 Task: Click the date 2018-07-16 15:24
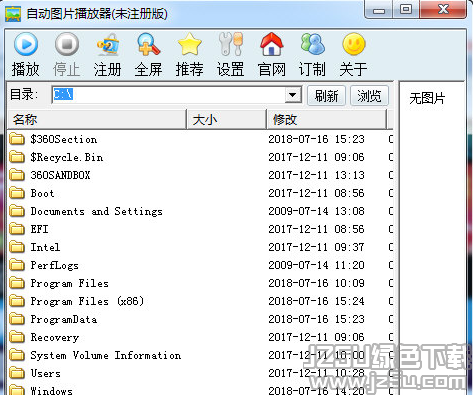point(316,301)
